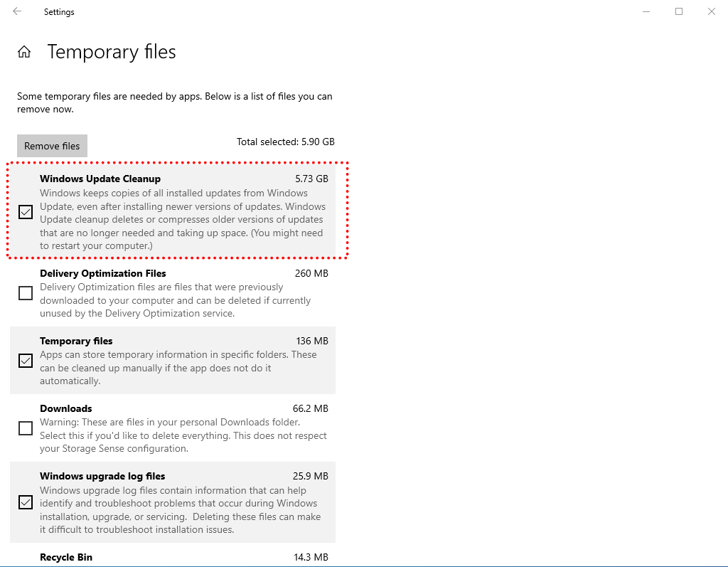This screenshot has width=728, height=567.
Task: Go back using the Settings back arrow
Action: tap(17, 11)
